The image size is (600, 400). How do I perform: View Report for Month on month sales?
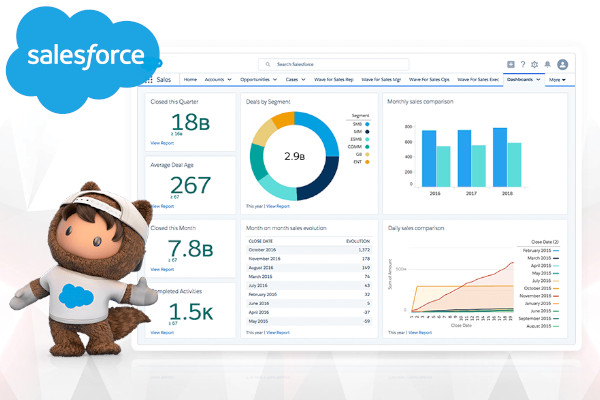(278, 333)
